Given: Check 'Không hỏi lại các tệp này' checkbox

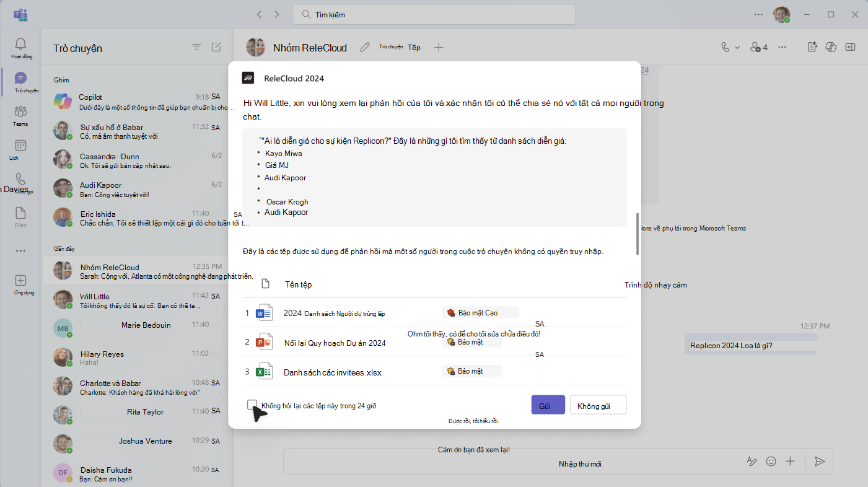Looking at the screenshot, I should (x=252, y=405).
